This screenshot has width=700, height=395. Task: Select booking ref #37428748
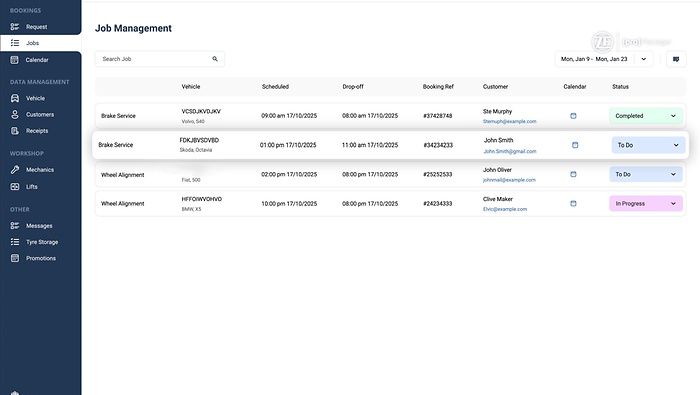pos(438,116)
